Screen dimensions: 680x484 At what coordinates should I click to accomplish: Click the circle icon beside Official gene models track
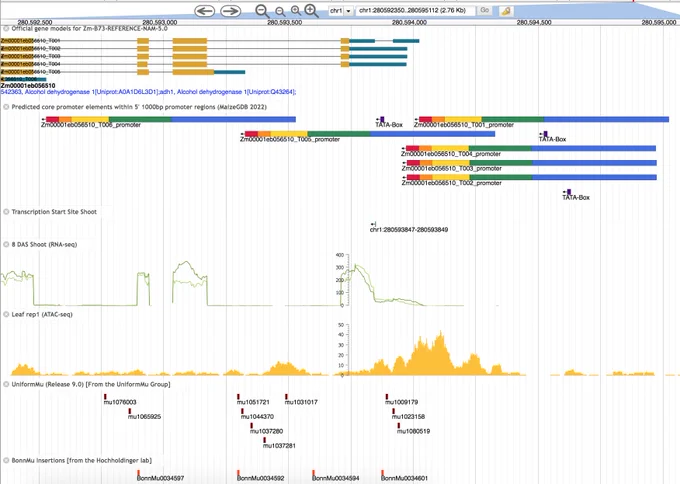6,29
